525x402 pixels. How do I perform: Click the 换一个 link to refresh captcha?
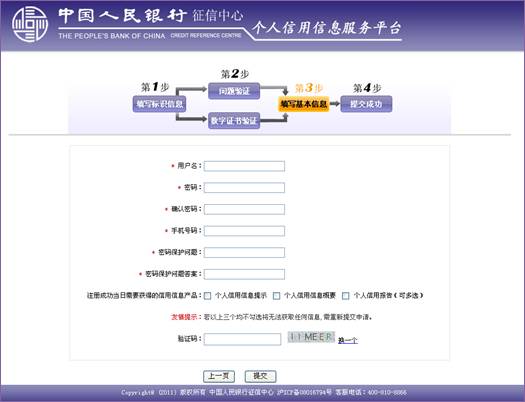click(x=348, y=340)
